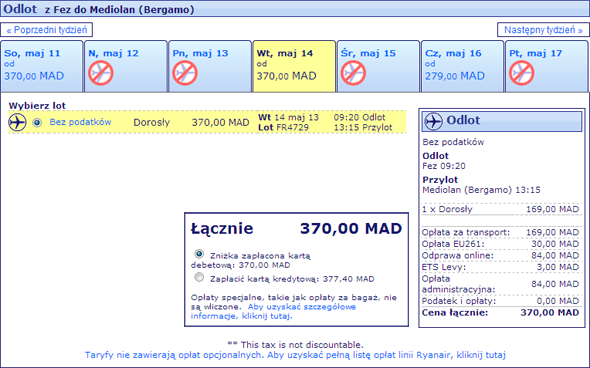The height and width of the screenshot is (368, 590).
Task: Click the no-flight icon under Pn, maj 13
Action: click(x=185, y=73)
